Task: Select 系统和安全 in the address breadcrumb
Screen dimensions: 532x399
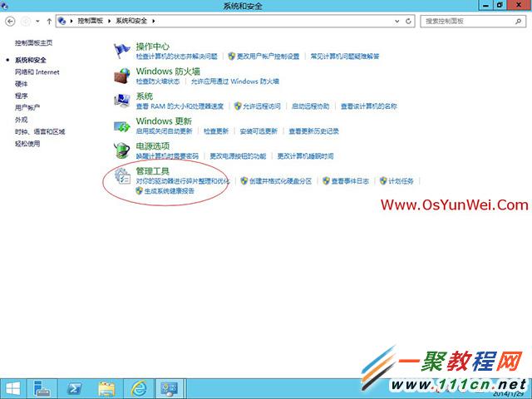Action: click(x=131, y=21)
